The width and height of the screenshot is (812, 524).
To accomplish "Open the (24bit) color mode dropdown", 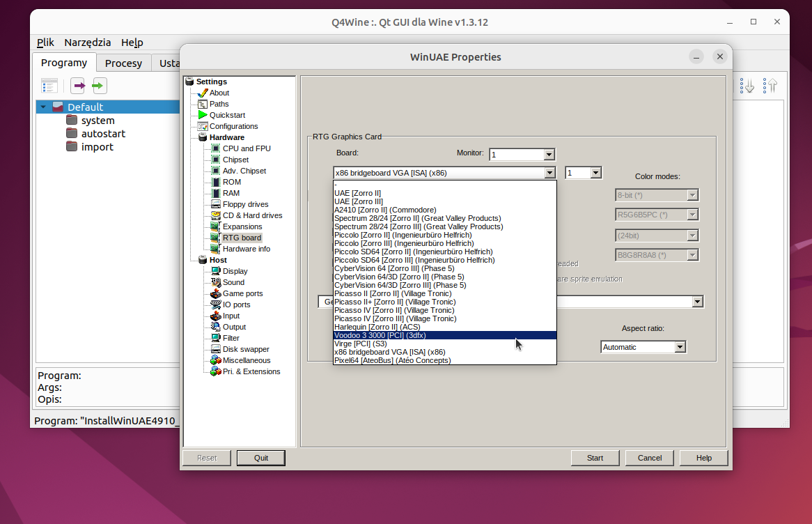I will tap(692, 236).
